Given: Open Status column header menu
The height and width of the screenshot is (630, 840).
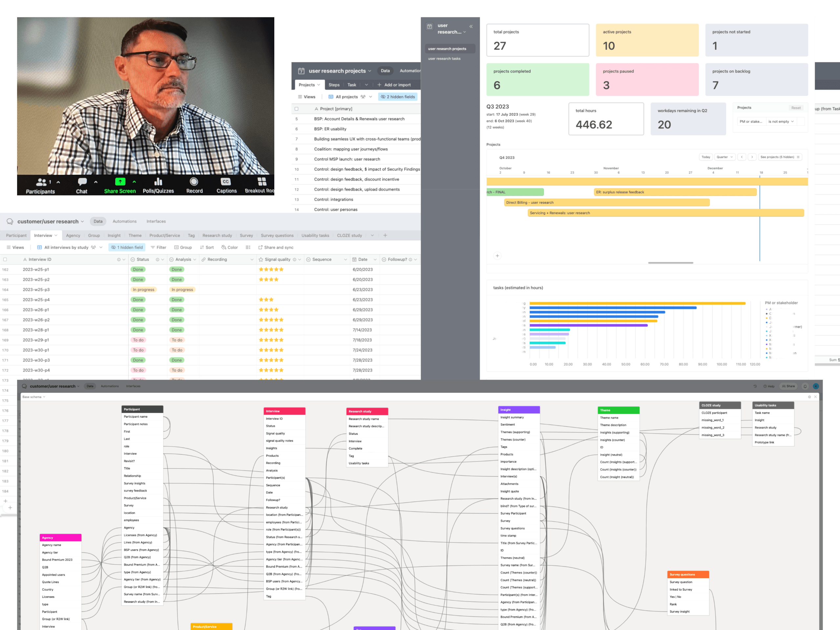Looking at the screenshot, I should coord(162,259).
